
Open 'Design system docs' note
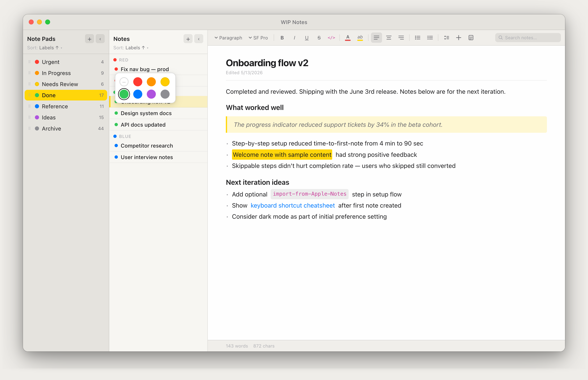(158, 113)
